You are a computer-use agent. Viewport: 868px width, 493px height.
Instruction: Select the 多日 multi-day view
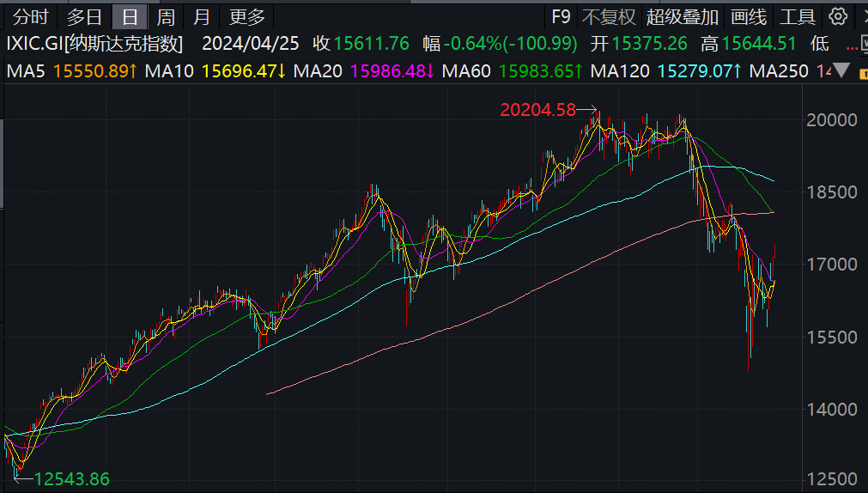tap(84, 16)
